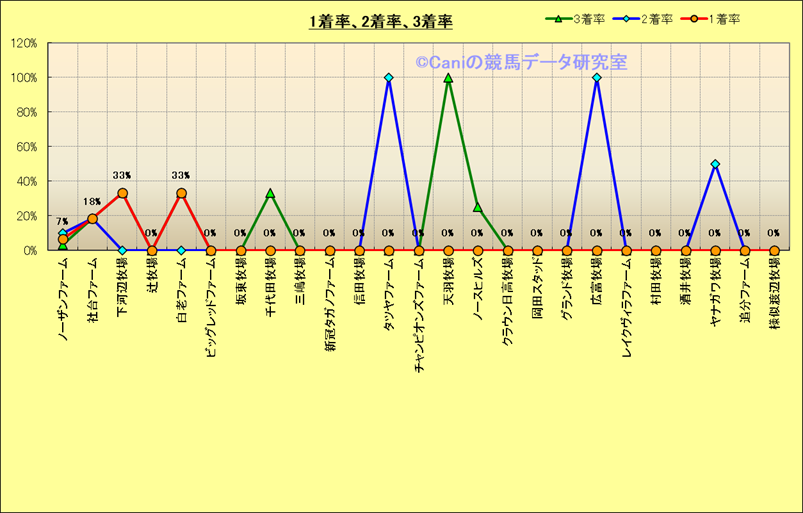Click the orange 0% point at 岡田スタッド
803x513 pixels.
pos(537,251)
